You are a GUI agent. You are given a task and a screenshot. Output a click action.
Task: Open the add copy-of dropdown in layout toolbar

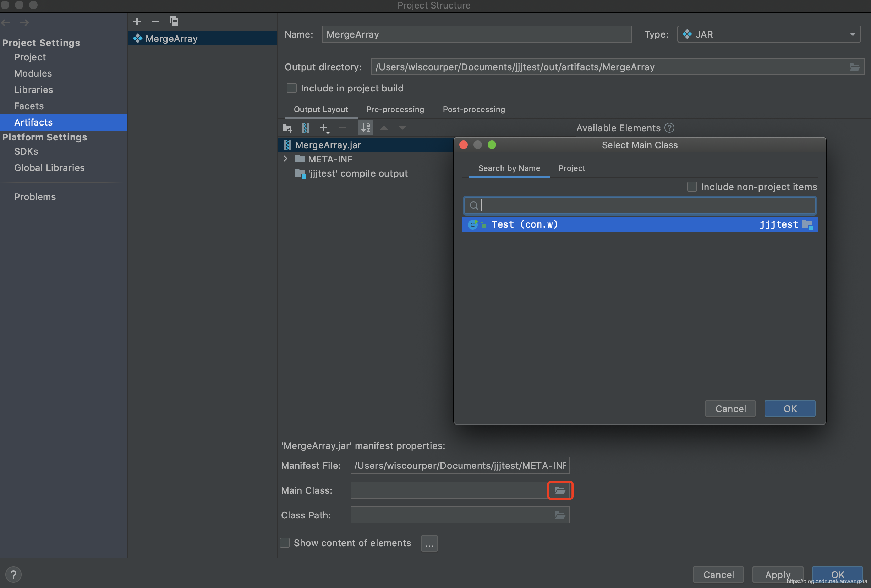(324, 128)
